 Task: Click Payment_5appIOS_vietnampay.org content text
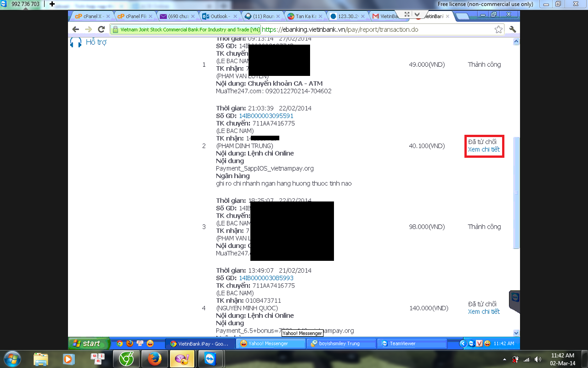[x=265, y=168]
